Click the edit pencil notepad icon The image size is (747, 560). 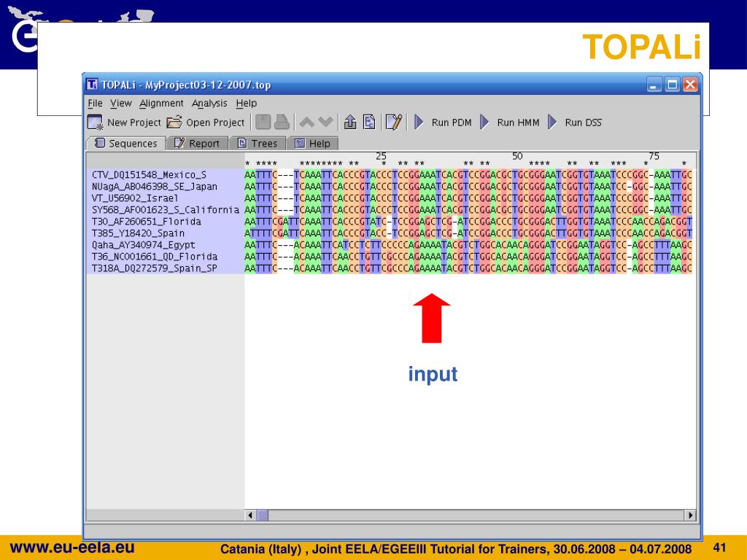[394, 122]
